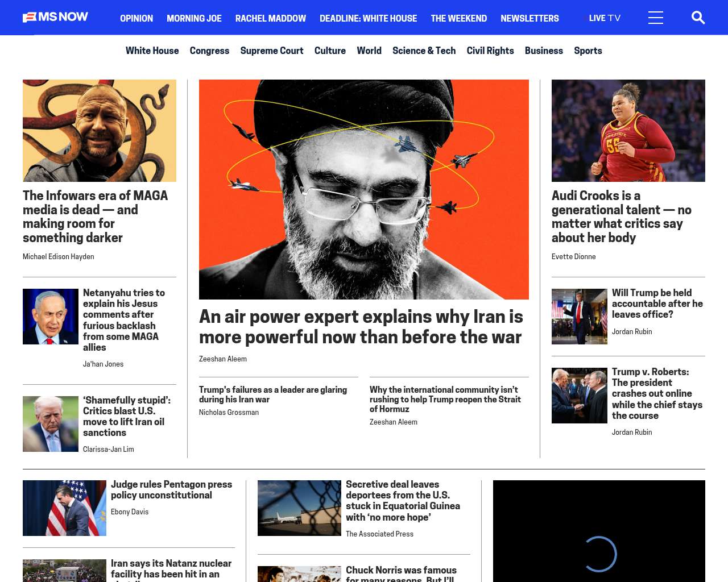Open Trump podium photo thumbnail

(x=580, y=317)
